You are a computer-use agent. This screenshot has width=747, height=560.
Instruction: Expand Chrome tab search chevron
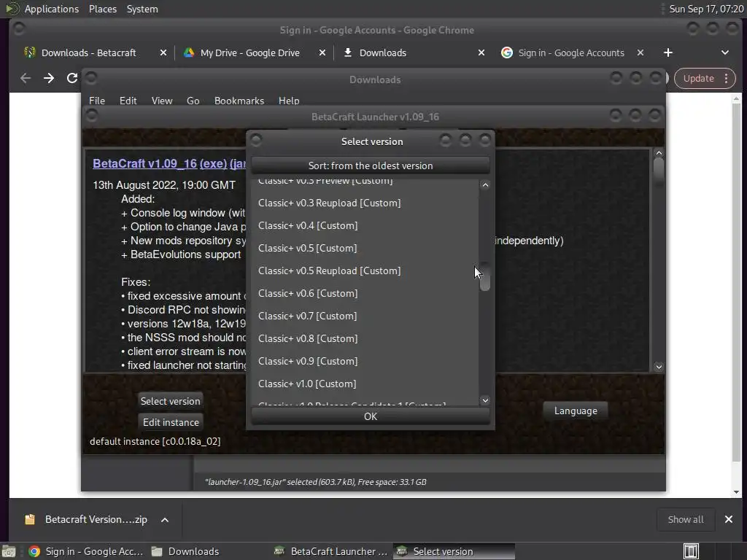point(724,52)
